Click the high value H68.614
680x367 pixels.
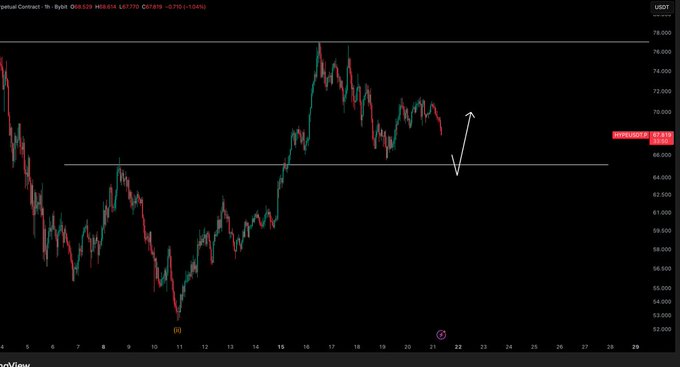pos(106,7)
